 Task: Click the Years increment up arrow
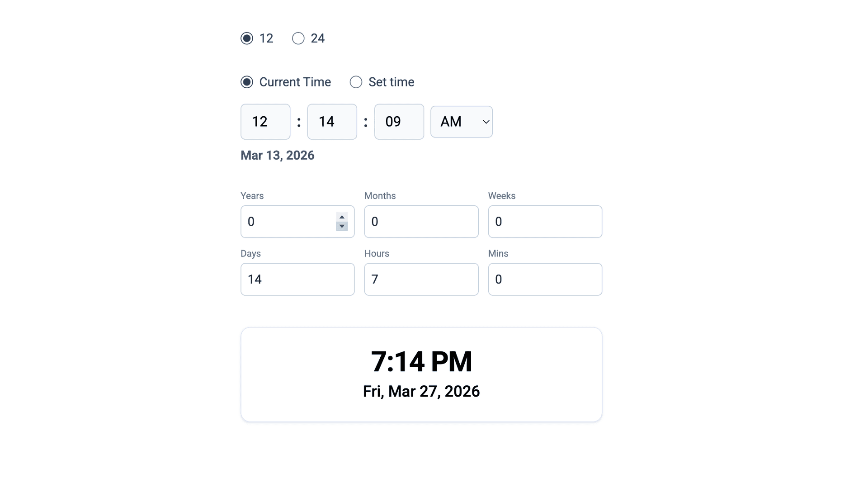[342, 217]
